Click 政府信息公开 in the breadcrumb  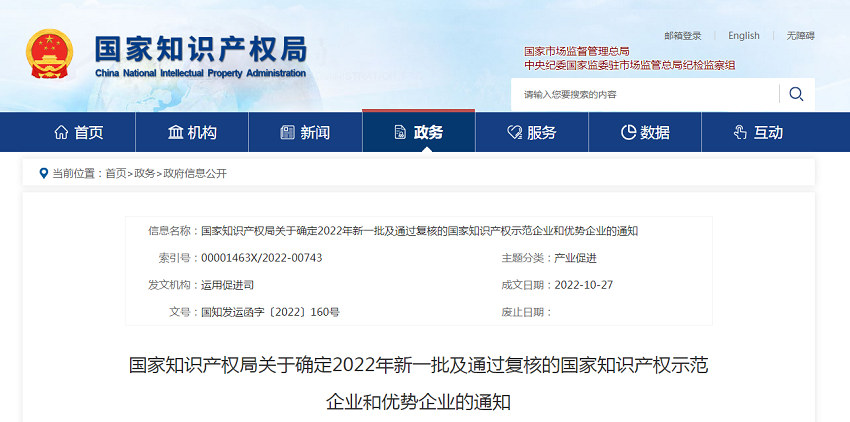coord(195,174)
